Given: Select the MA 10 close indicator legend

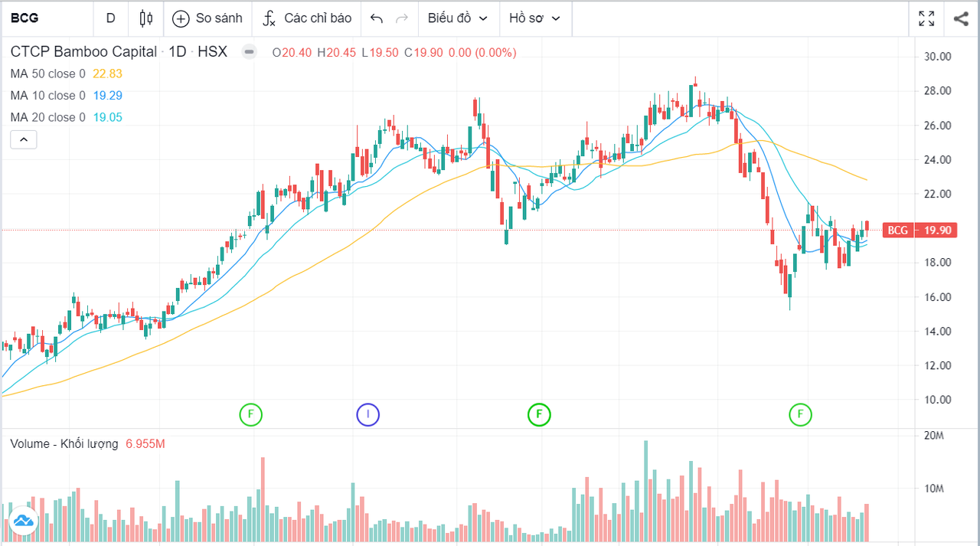Looking at the screenshot, I should point(48,95).
